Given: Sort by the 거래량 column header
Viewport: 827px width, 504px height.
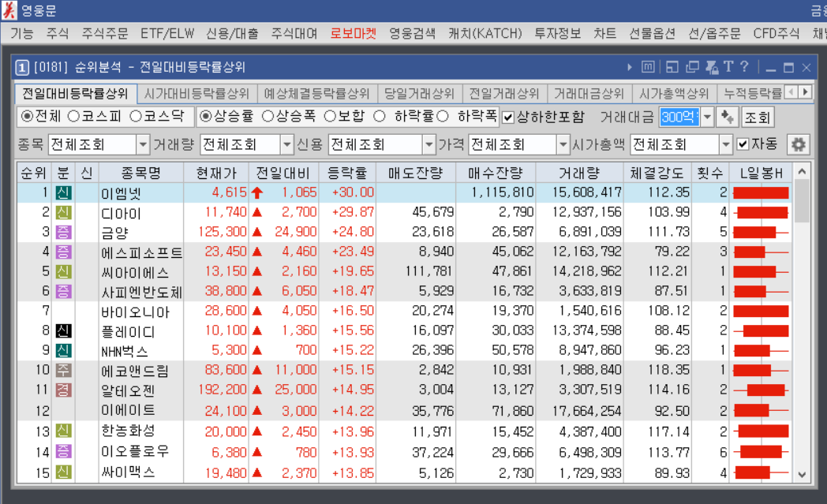Looking at the screenshot, I should [x=579, y=173].
